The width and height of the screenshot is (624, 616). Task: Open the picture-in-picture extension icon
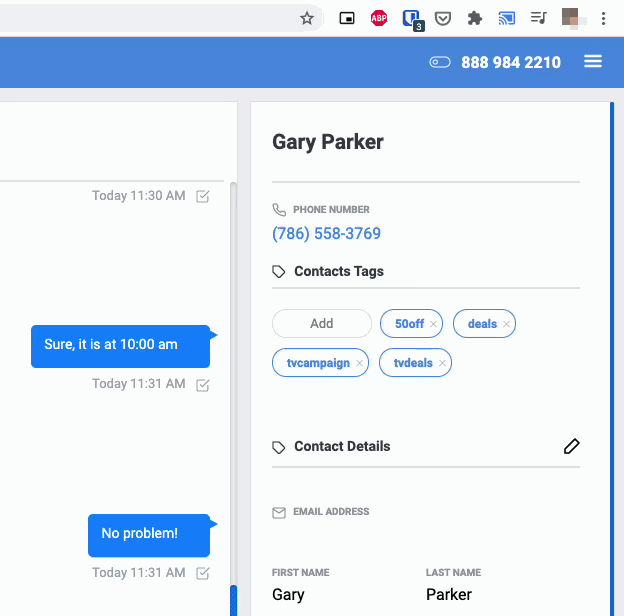tap(347, 18)
